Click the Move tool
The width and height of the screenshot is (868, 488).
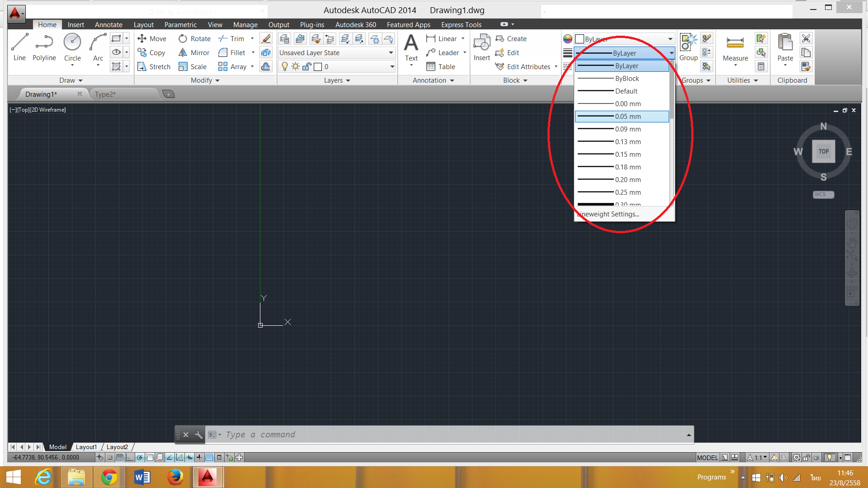click(x=152, y=39)
